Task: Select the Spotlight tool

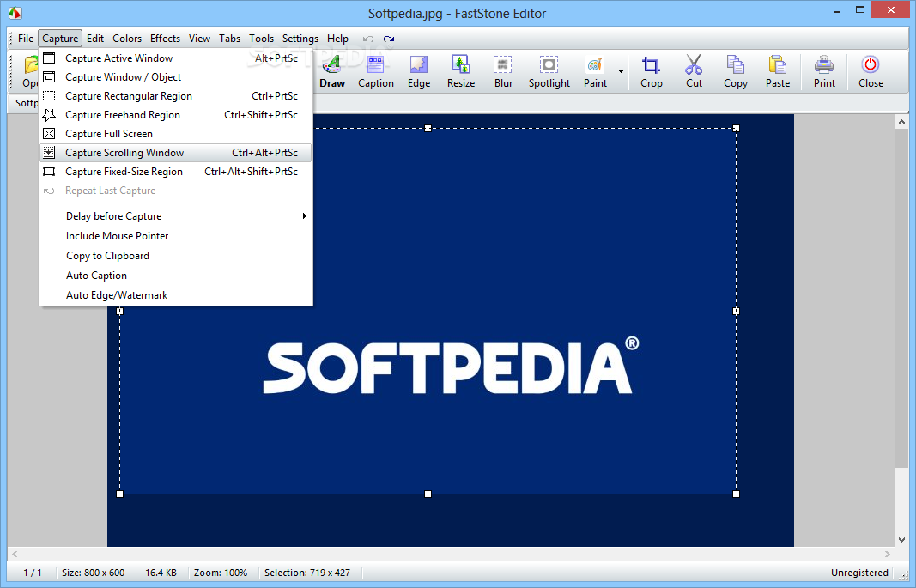Action: (549, 72)
